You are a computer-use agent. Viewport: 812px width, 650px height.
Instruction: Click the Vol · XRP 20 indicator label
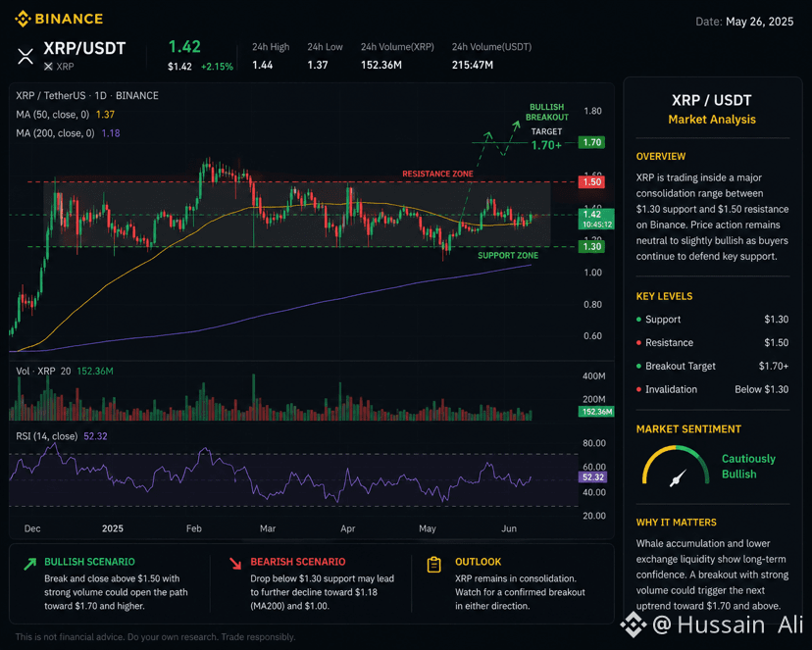click(43, 371)
